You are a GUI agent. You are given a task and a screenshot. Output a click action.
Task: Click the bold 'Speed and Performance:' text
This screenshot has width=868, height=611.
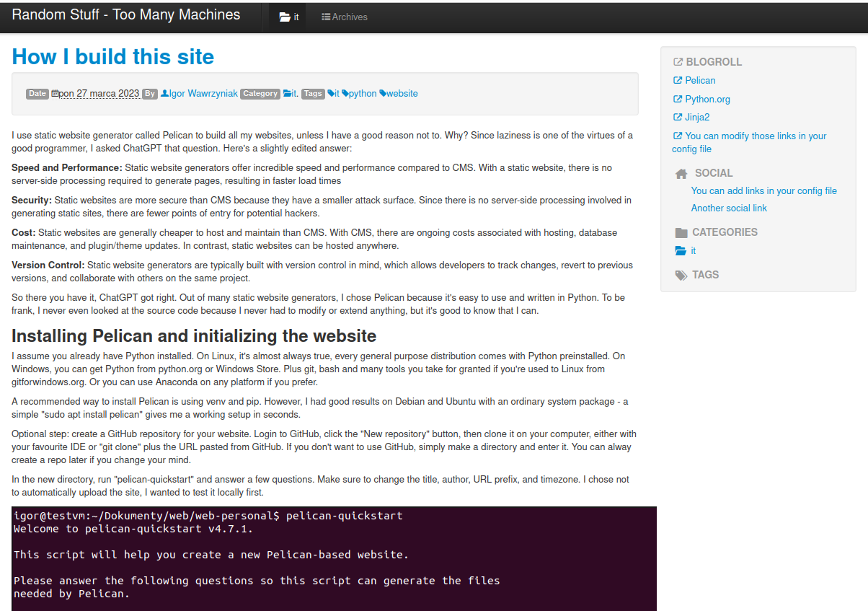[67, 168]
